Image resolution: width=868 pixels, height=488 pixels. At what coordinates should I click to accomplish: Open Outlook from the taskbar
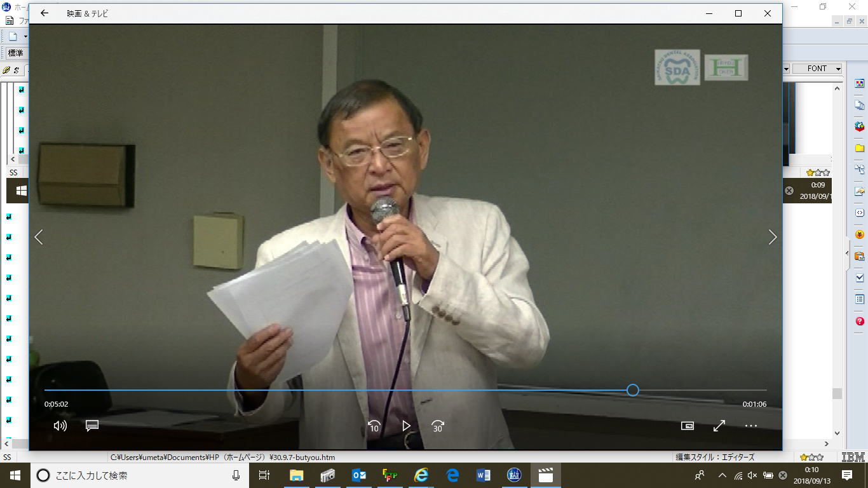coord(358,475)
